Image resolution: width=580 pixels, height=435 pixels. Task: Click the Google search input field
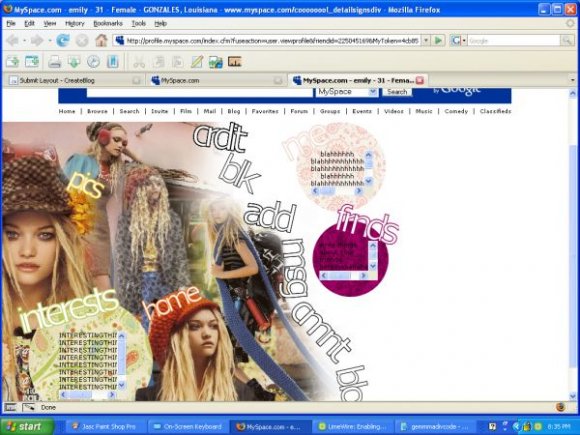tap(514, 40)
